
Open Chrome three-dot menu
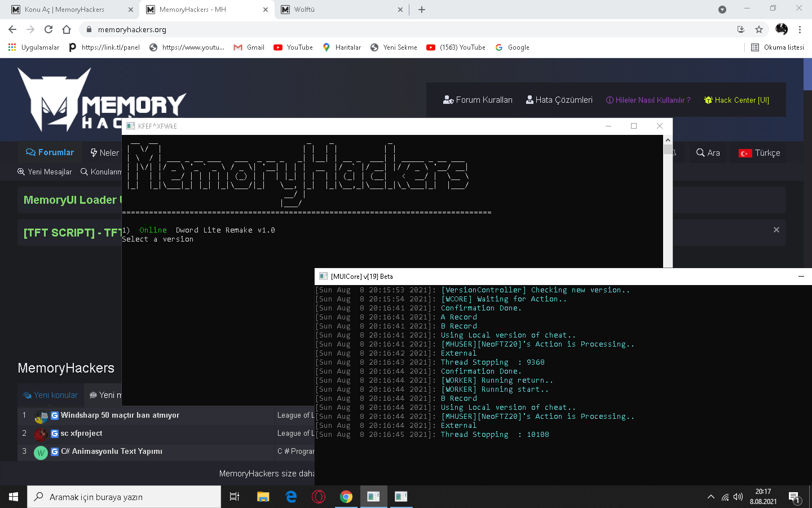pyautogui.click(x=800, y=29)
